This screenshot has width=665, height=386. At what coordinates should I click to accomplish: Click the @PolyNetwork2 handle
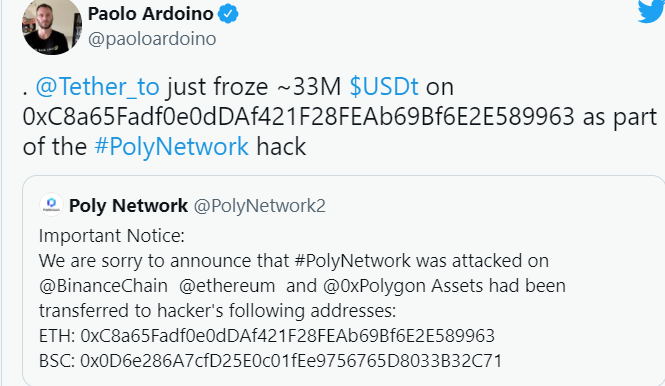(x=260, y=206)
